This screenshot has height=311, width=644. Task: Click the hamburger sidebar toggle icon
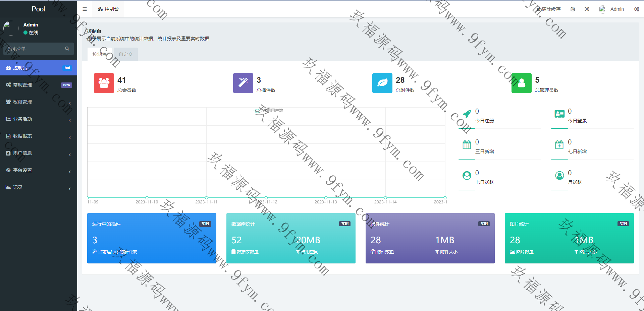click(x=85, y=9)
